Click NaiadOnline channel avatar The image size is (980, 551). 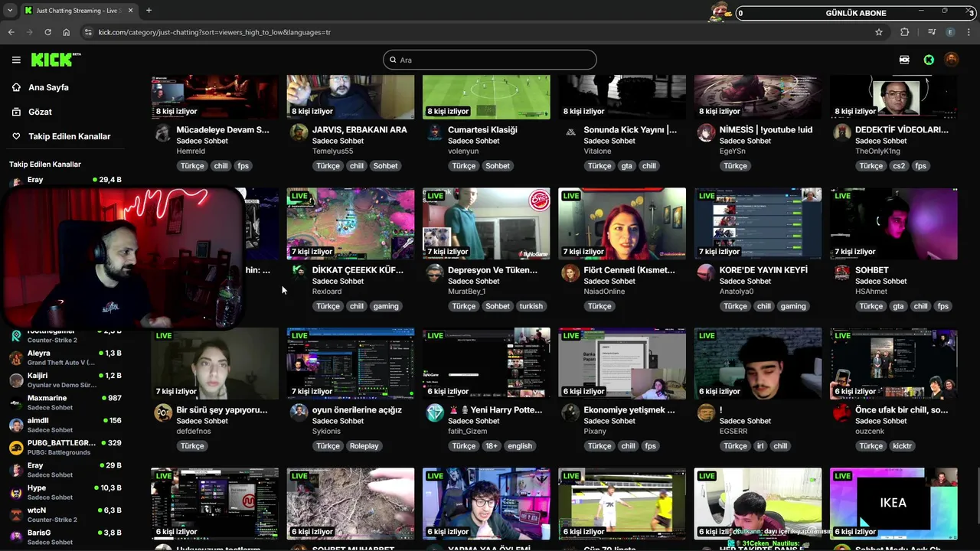(570, 273)
